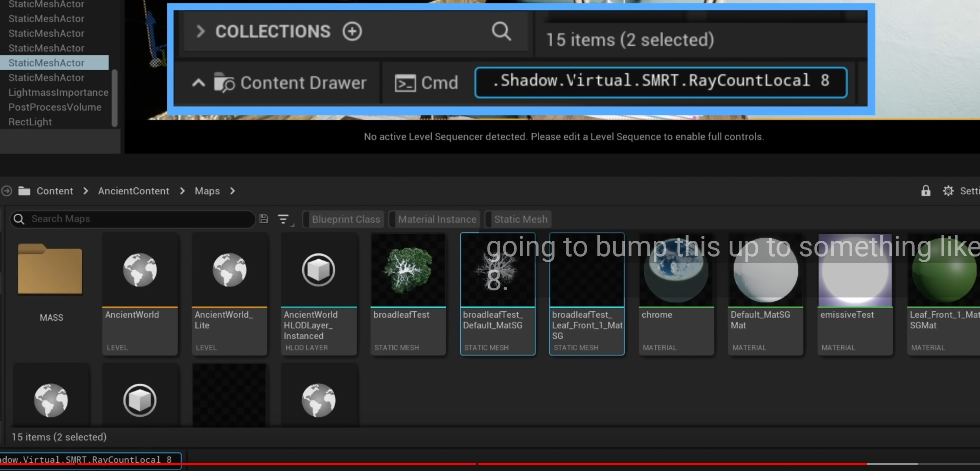The height and width of the screenshot is (471, 980).
Task: Select PostProcessVolume in the outliner
Action: 55,107
